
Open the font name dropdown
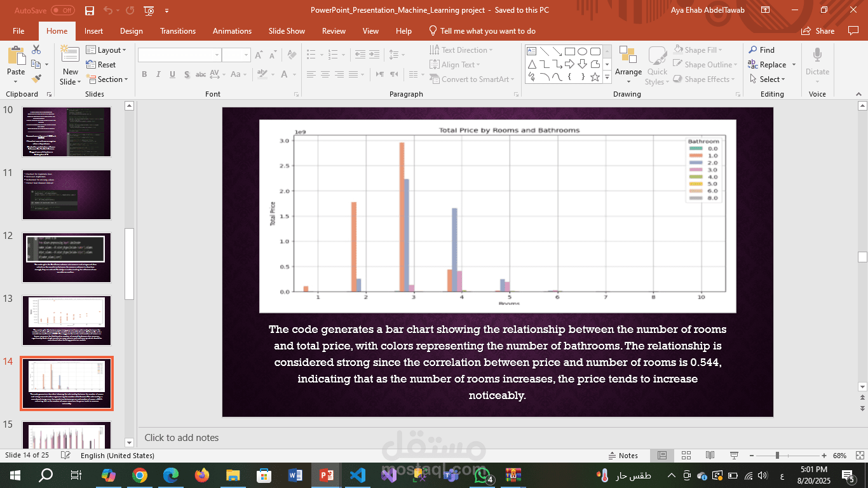tap(217, 55)
